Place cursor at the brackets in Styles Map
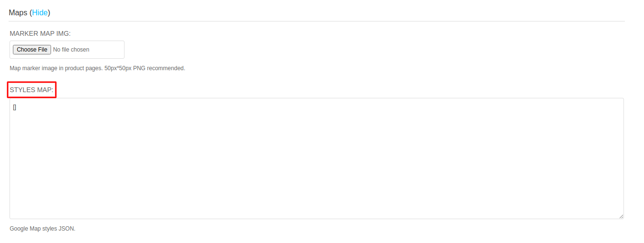644x243 pixels. [15, 107]
